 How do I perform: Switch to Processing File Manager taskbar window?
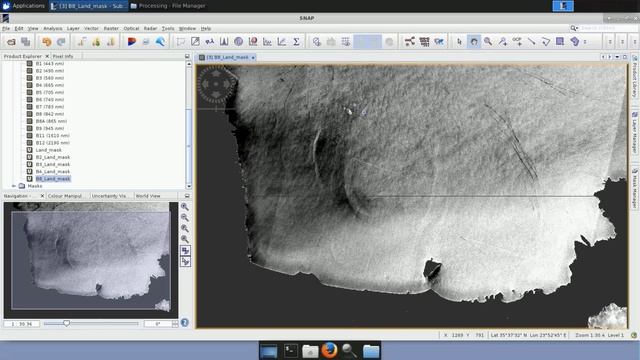(x=168, y=6)
